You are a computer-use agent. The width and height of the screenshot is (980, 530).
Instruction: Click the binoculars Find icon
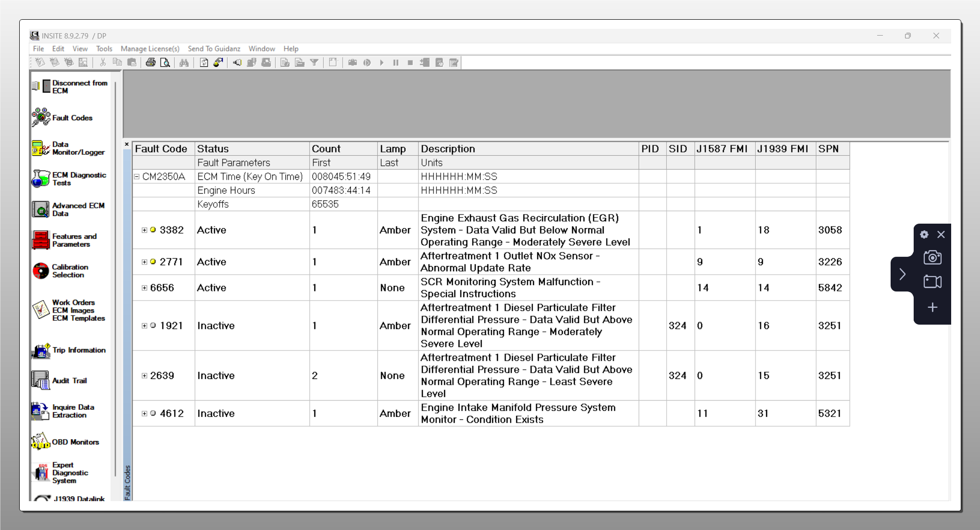(x=184, y=63)
